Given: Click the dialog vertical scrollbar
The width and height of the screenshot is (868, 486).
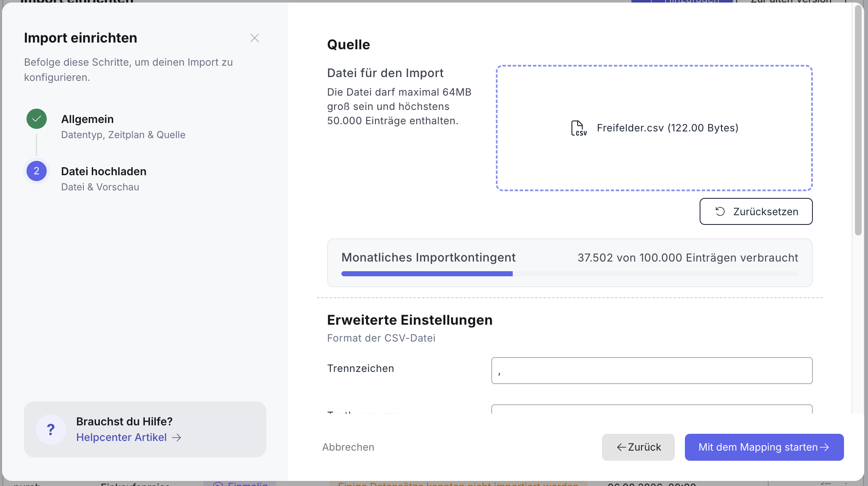Looking at the screenshot, I should click(858, 120).
